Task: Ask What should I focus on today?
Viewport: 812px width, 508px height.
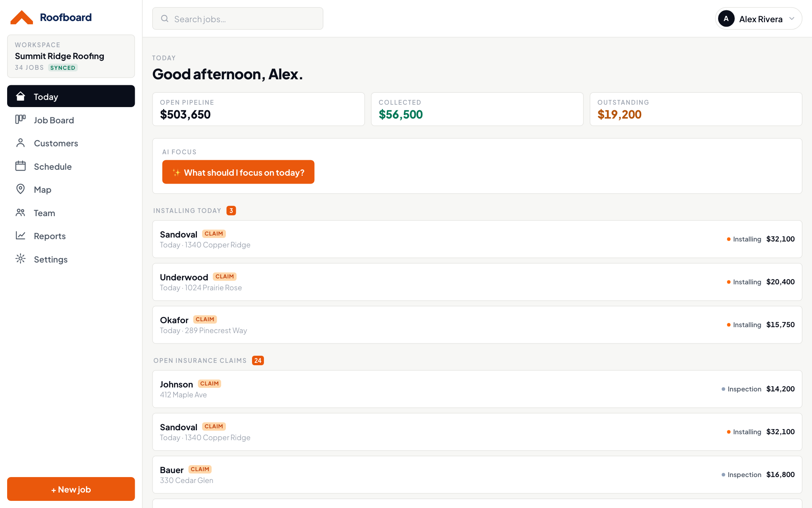Action: click(x=238, y=172)
